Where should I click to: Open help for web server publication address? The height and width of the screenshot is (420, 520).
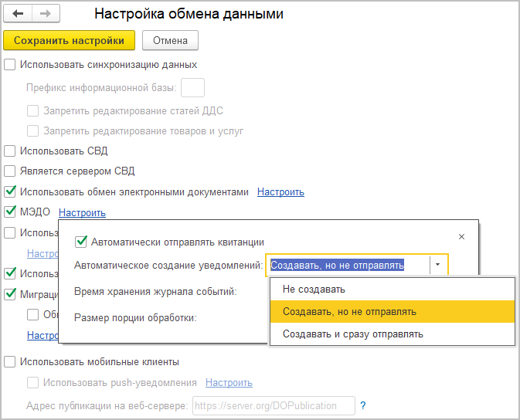click(x=363, y=405)
